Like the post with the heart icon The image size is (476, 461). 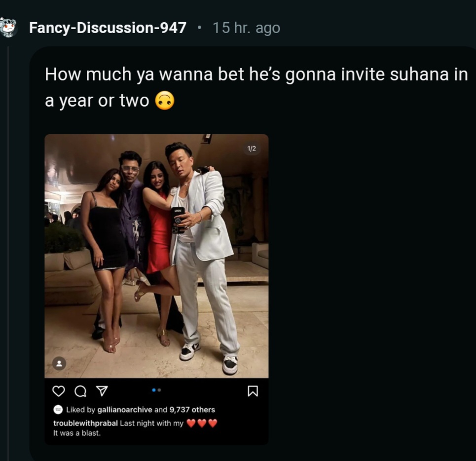[59, 391]
